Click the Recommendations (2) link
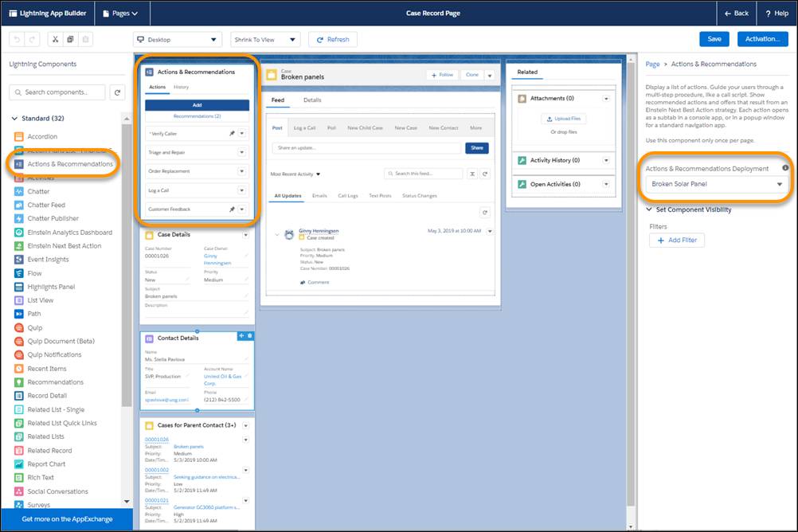Viewport: 798px width, 532px height. click(197, 116)
